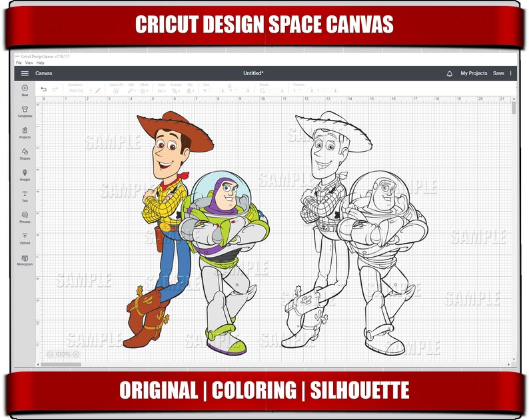Screen dimensions: 529x420
Task: Redo the last undone action
Action: point(55,89)
